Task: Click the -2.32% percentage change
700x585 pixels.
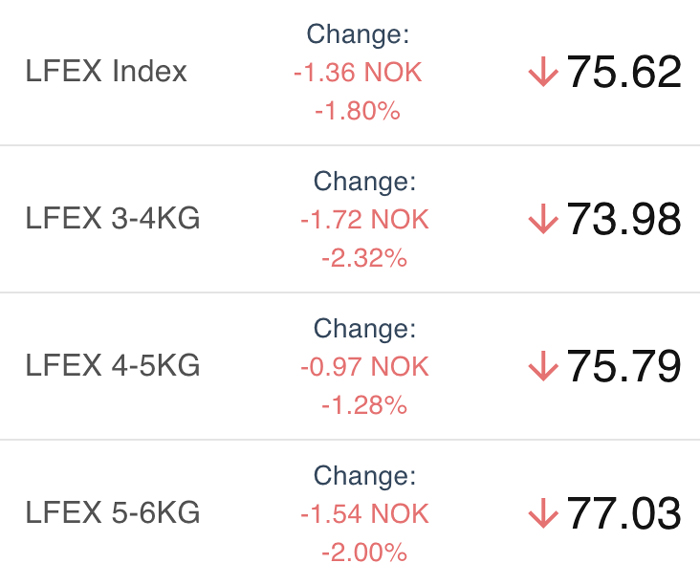Action: click(364, 258)
